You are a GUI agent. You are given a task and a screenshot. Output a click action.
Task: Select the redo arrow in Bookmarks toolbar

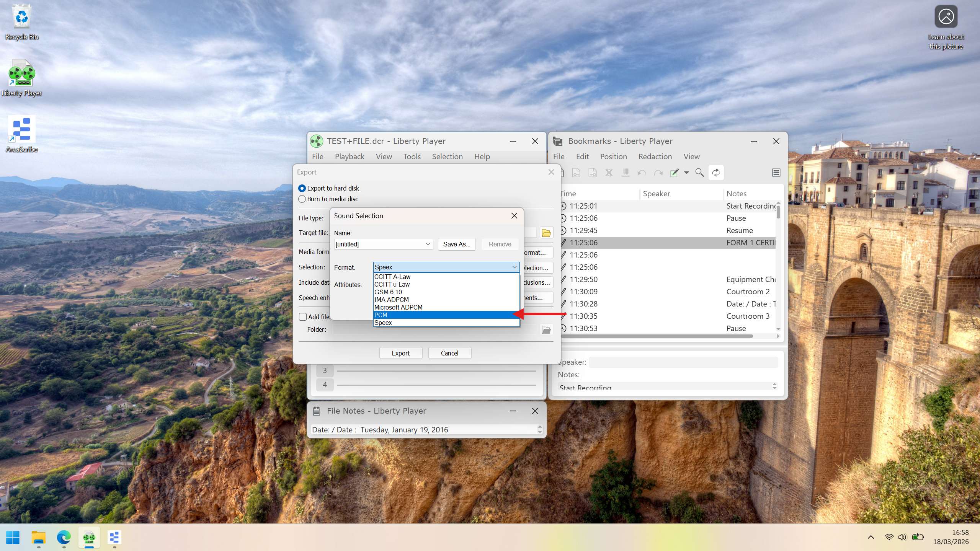658,173
